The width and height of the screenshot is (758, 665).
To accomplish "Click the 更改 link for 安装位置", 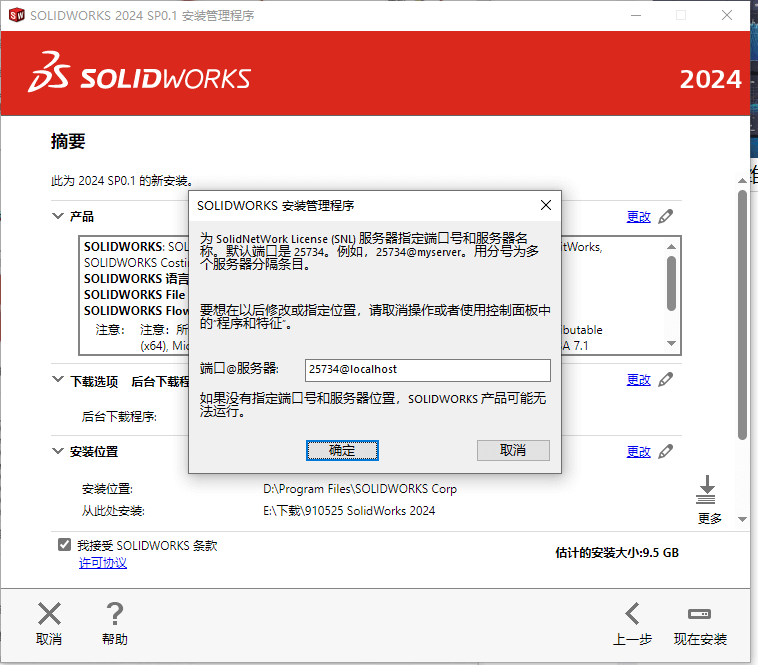I will click(639, 452).
